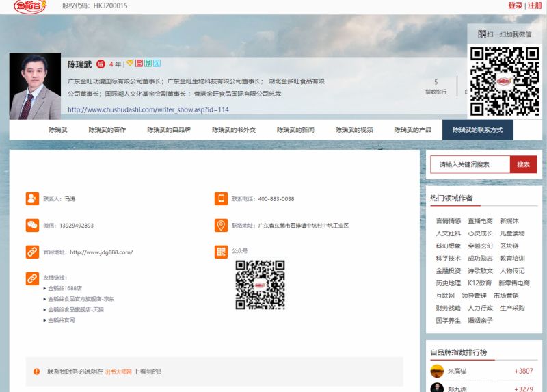Image resolution: width=547 pixels, height=392 pixels.
Task: Click the orange warning icon in notice bar
Action: 36,371
